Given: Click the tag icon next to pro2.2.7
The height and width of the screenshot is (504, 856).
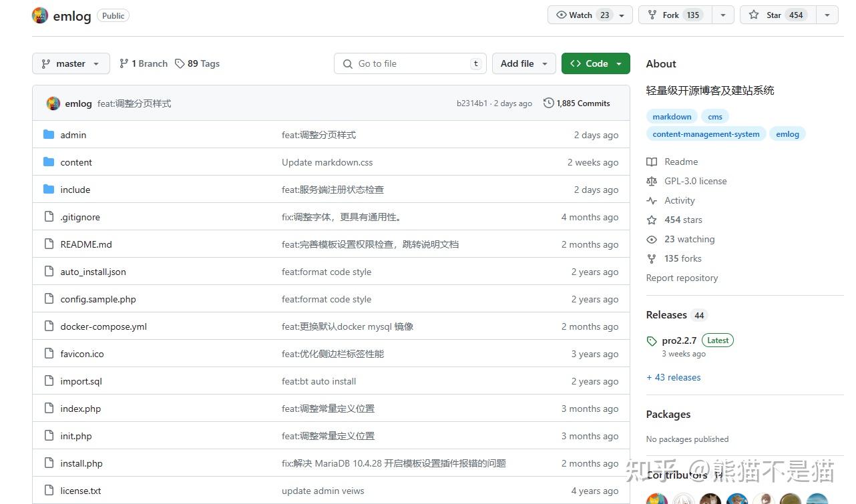Looking at the screenshot, I should (x=652, y=340).
